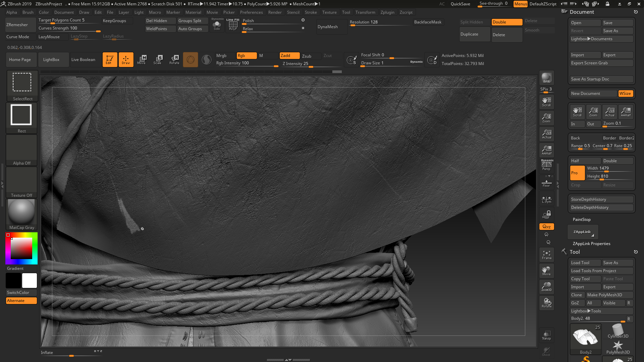Screen dimensions: 644x362
Task: Click the right-shelf Rotate icon
Action: pyautogui.click(x=546, y=303)
